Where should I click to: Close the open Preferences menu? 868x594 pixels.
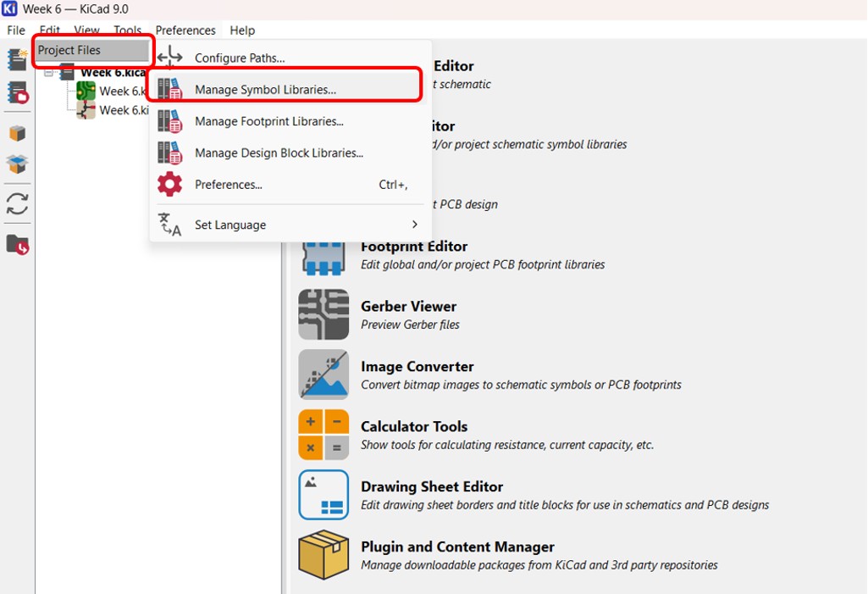185,30
